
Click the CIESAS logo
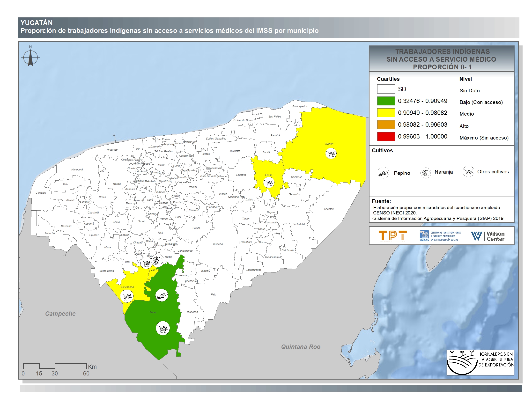coord(440,236)
